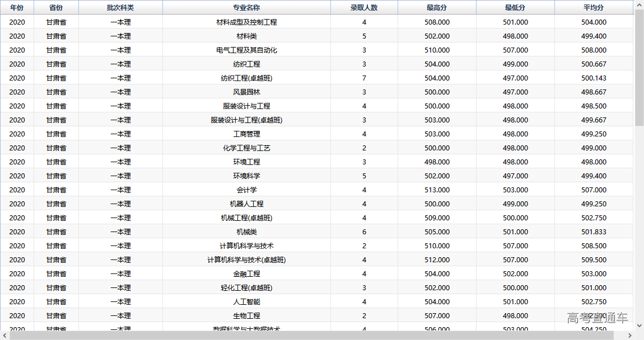Select the 材料成型及控制工程 major cell

246,22
